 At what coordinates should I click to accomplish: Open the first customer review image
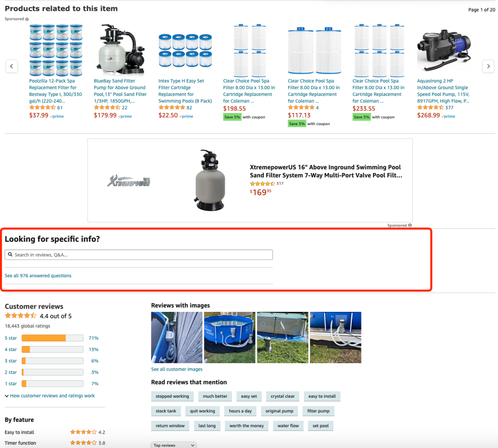coord(177,337)
